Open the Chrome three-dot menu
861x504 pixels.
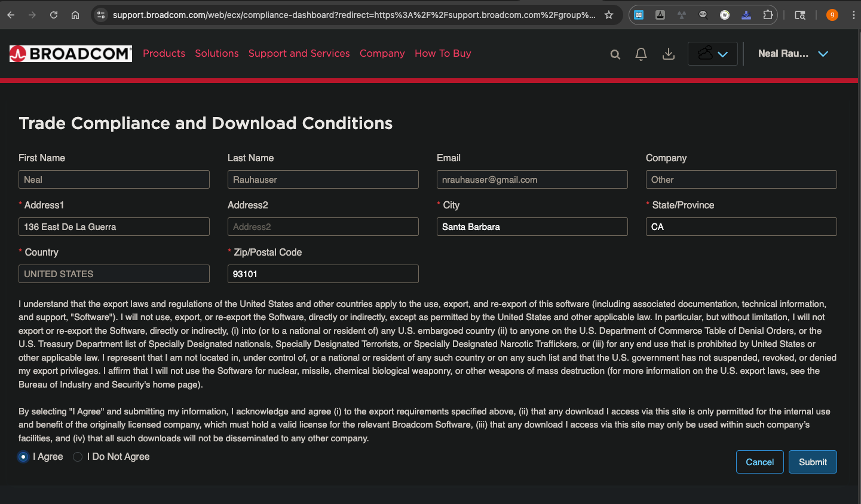click(853, 15)
